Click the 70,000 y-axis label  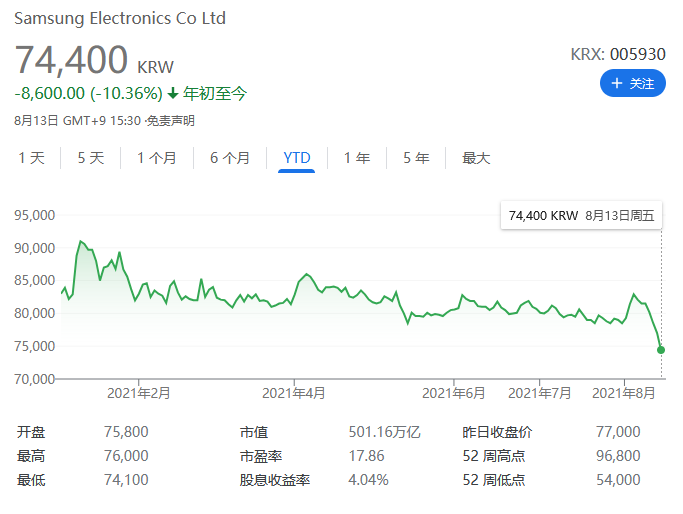pyautogui.click(x=35, y=379)
